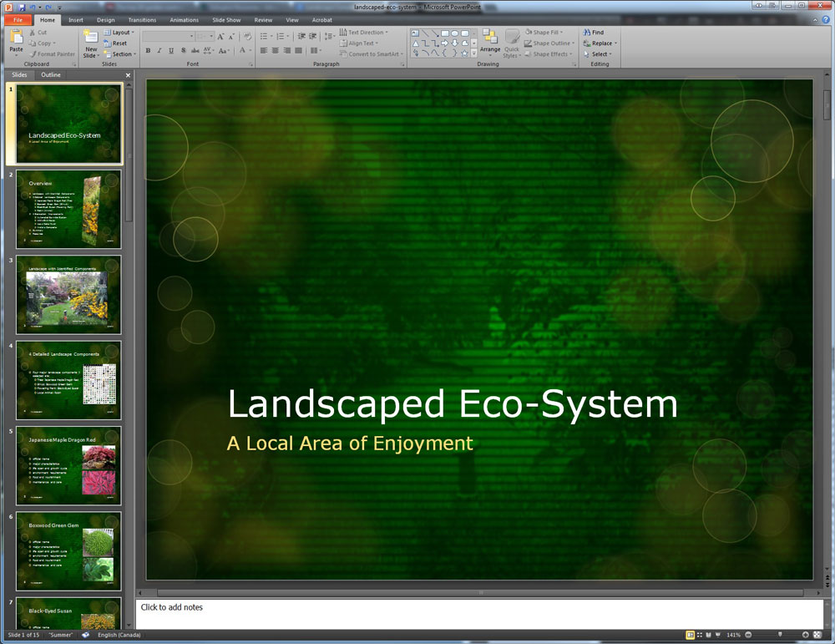
Task: Click the Replace button
Action: point(601,43)
